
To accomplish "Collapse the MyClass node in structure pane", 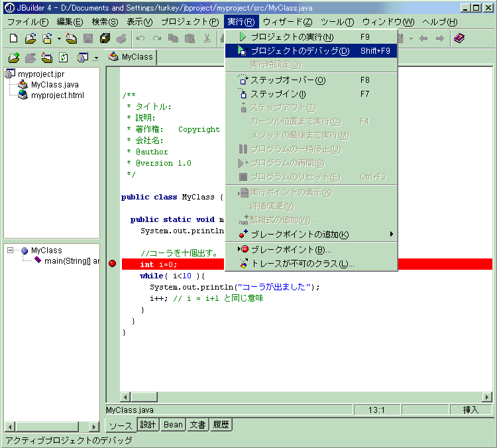I will coord(11,251).
